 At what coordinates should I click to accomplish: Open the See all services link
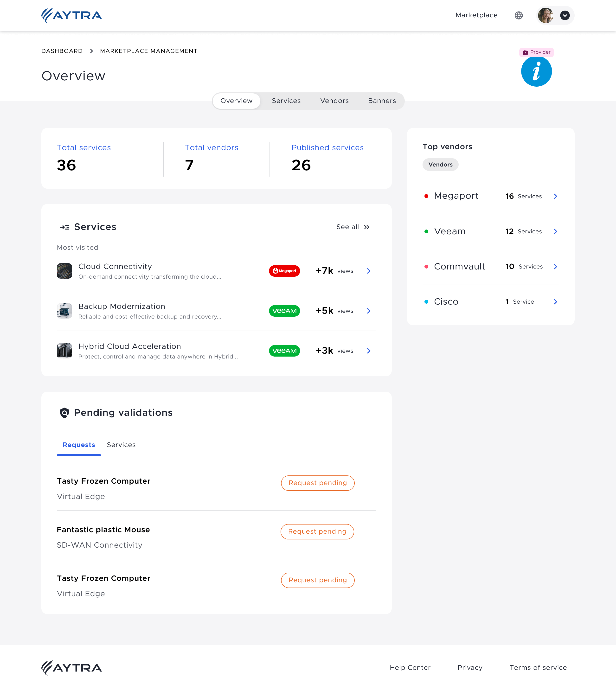click(x=347, y=227)
